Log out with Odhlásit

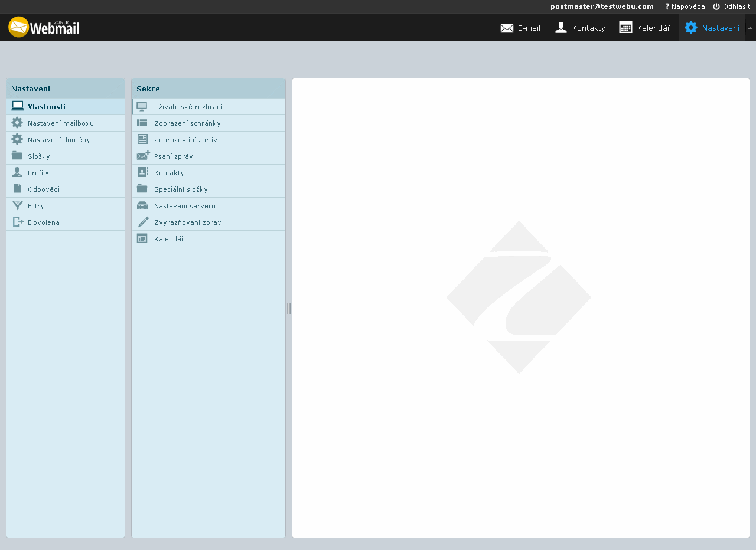pos(732,6)
